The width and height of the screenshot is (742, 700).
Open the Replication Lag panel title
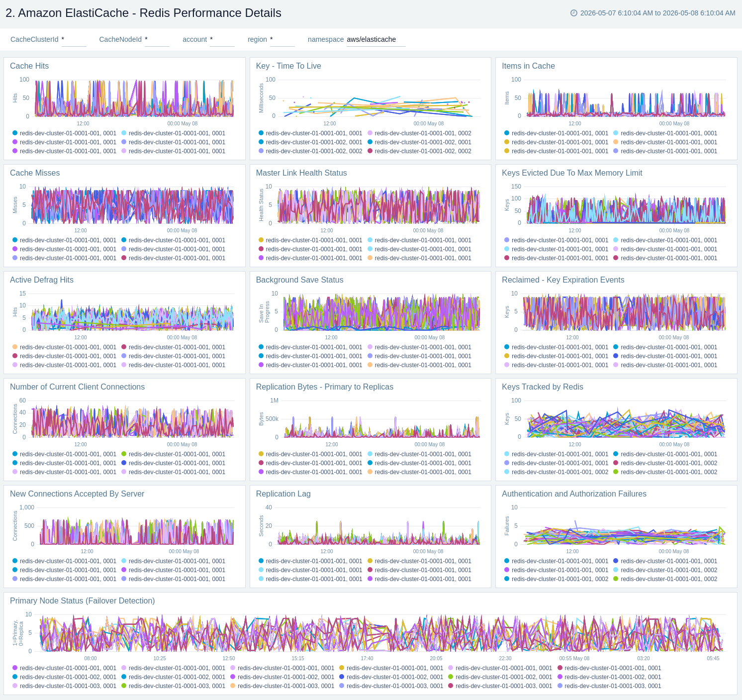[x=283, y=494]
